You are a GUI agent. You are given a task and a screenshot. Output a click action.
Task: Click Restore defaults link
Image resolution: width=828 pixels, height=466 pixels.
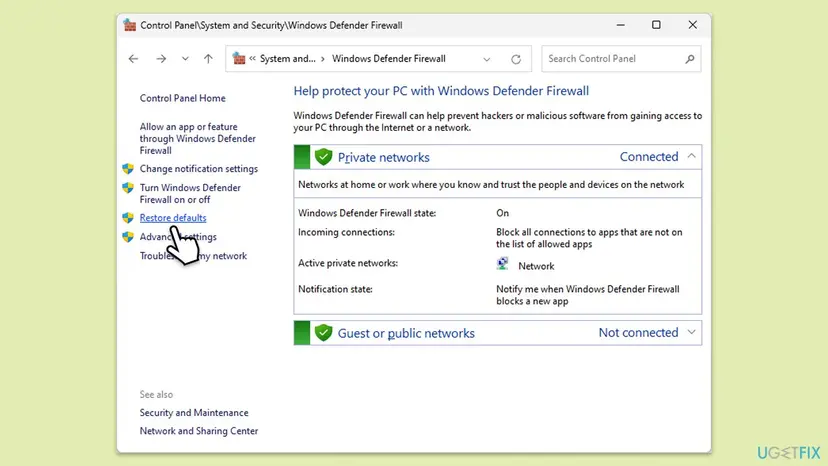click(x=173, y=218)
